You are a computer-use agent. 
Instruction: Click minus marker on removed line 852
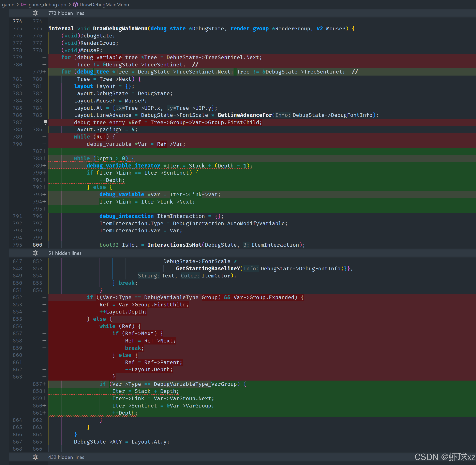(44, 297)
